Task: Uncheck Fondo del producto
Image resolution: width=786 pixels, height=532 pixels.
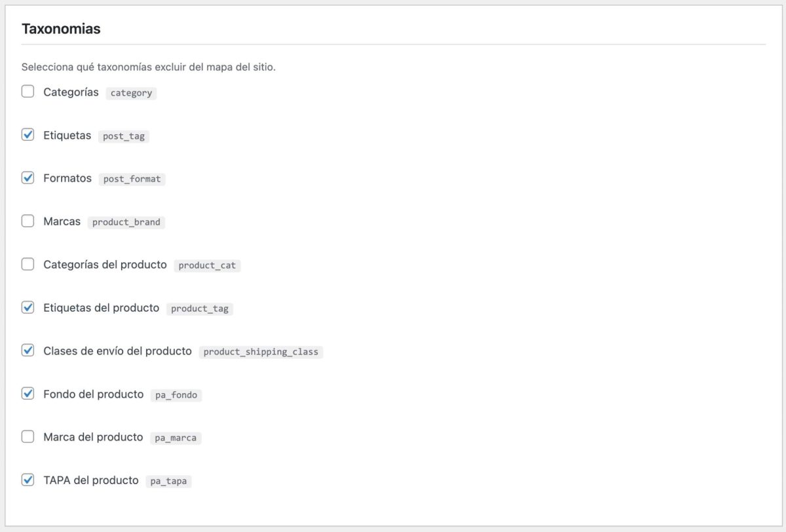Action: [x=28, y=393]
